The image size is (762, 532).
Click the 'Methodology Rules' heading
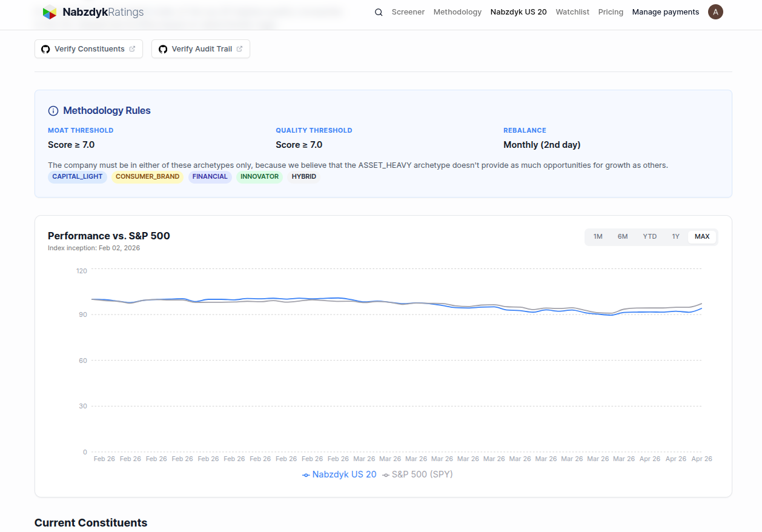click(107, 111)
